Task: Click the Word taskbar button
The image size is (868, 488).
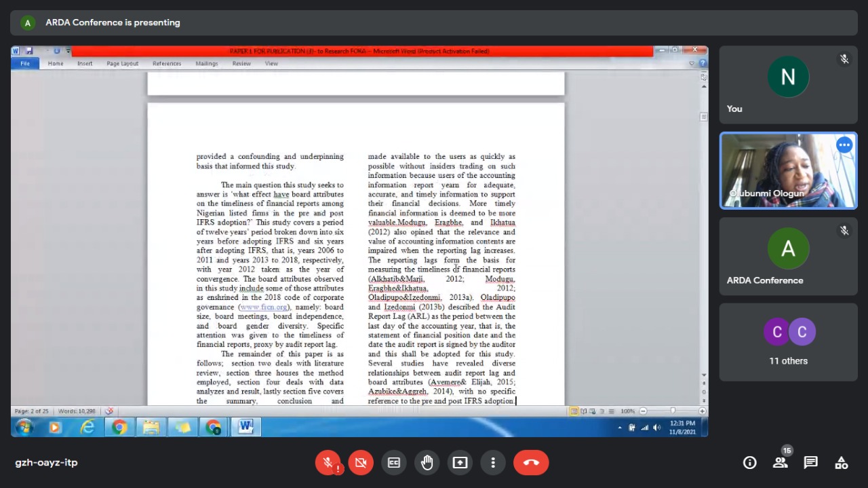Action: (x=245, y=427)
